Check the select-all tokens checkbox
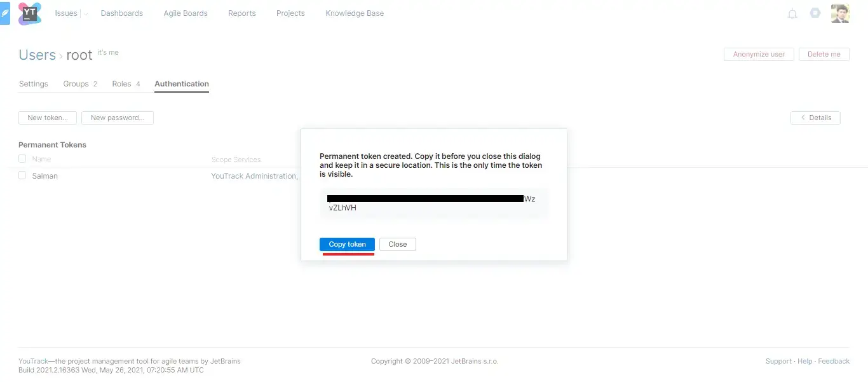The height and width of the screenshot is (382, 868). coord(22,159)
